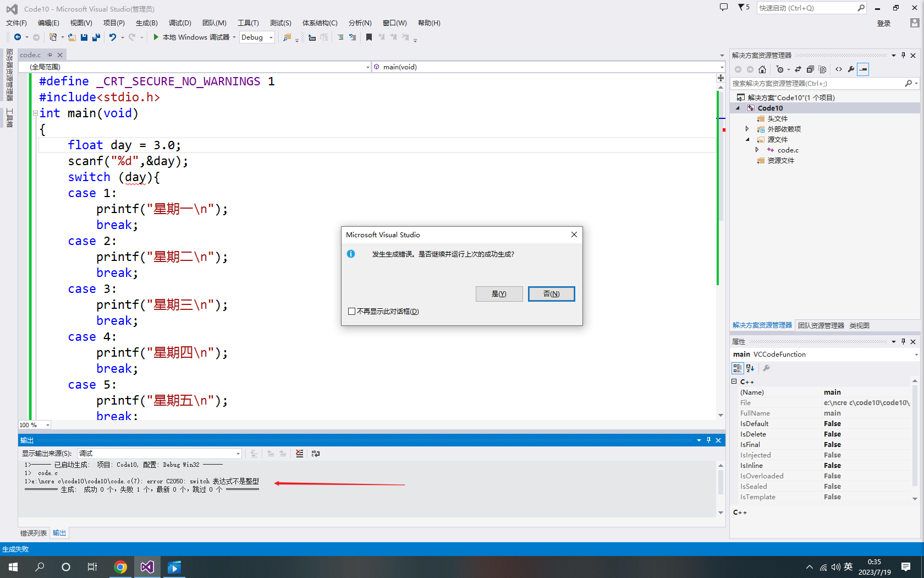
Task: Click the Categorized view icon in Properties
Action: point(738,368)
